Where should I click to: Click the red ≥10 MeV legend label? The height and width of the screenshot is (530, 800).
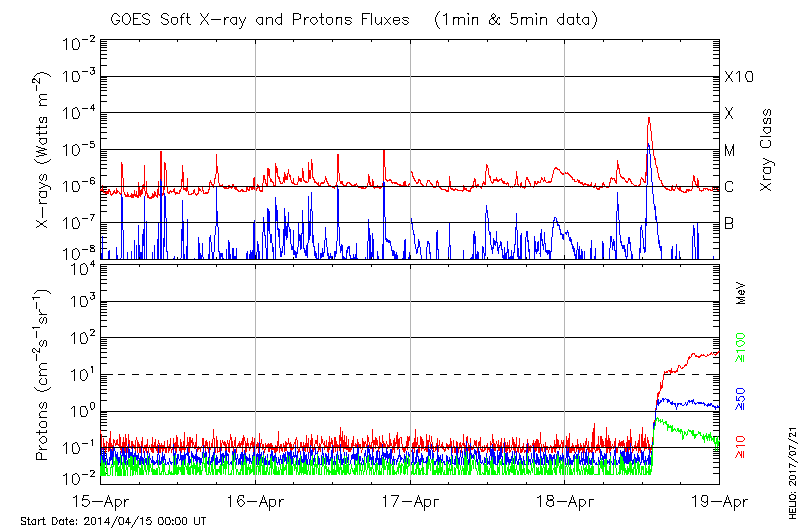click(x=742, y=447)
